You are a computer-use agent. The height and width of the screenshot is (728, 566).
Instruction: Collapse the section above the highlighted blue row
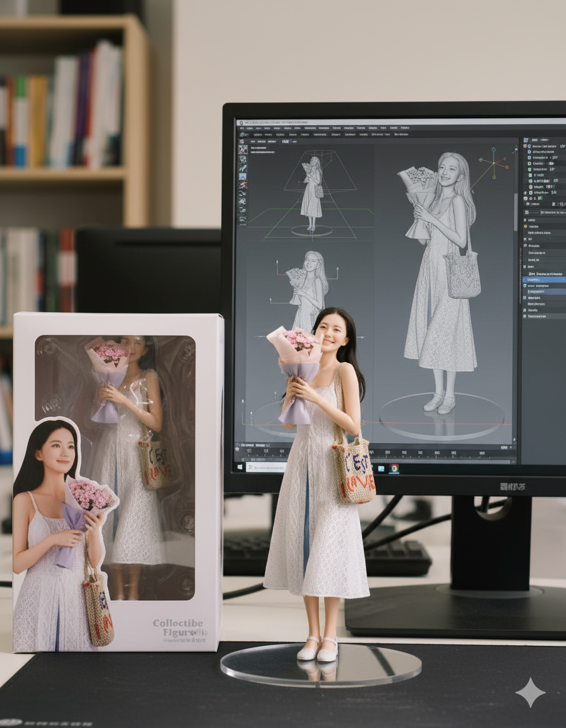526,267
